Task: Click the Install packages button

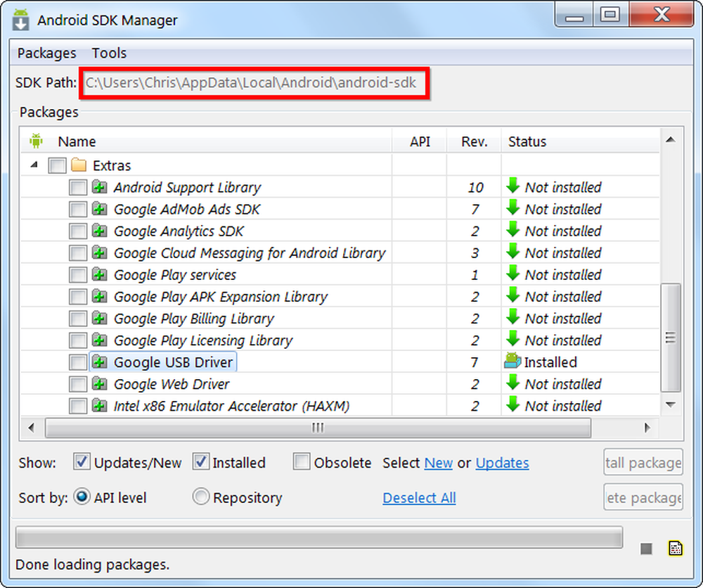Action: [643, 462]
